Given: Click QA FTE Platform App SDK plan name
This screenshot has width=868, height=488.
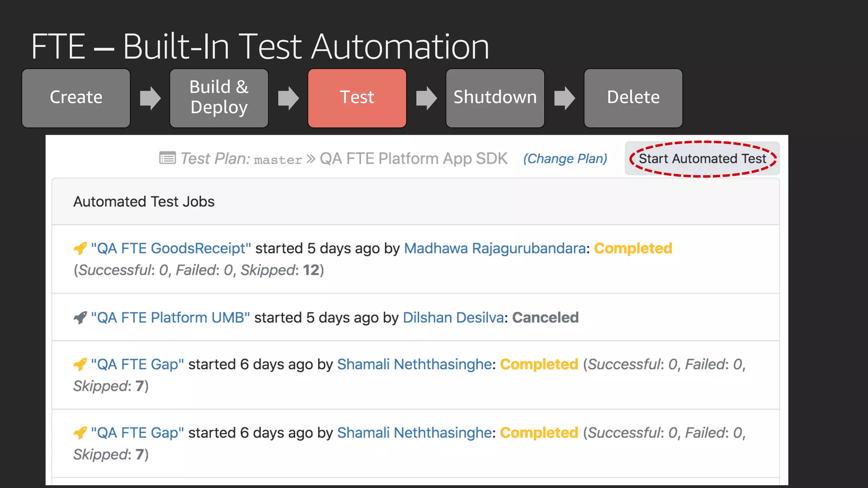Looking at the screenshot, I should coord(414,158).
